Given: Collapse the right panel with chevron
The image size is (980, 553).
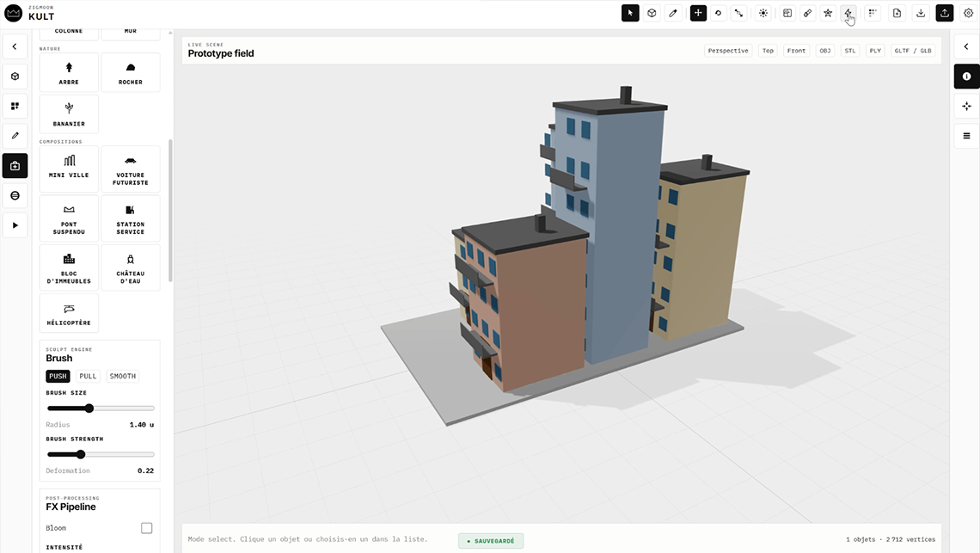Looking at the screenshot, I should tap(966, 46).
